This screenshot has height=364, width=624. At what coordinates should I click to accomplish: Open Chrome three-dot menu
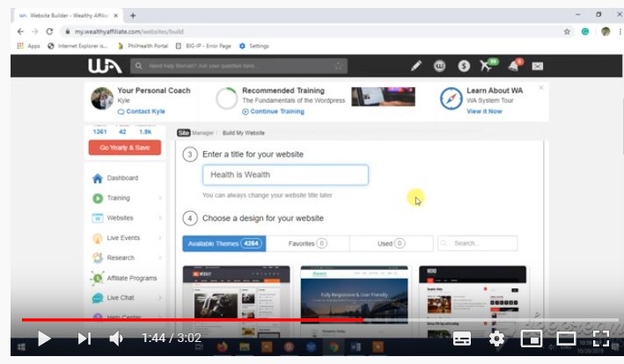[620, 32]
